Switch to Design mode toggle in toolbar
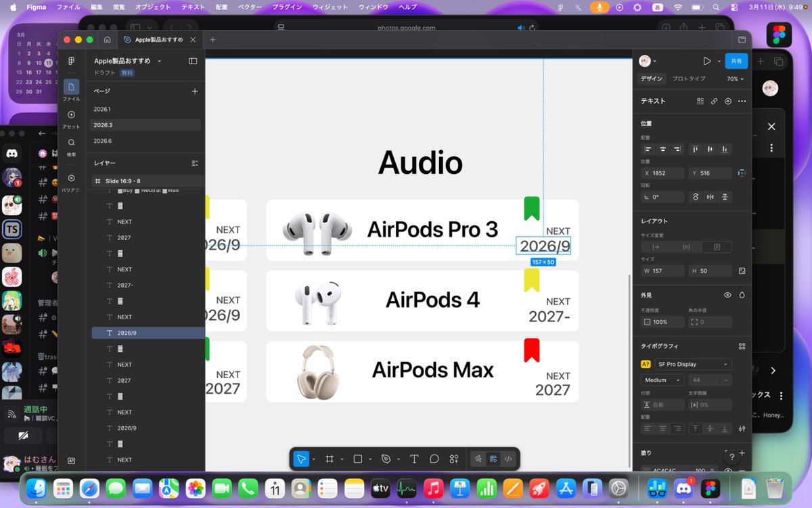Screen dimensions: 812x508 tap(493, 459)
